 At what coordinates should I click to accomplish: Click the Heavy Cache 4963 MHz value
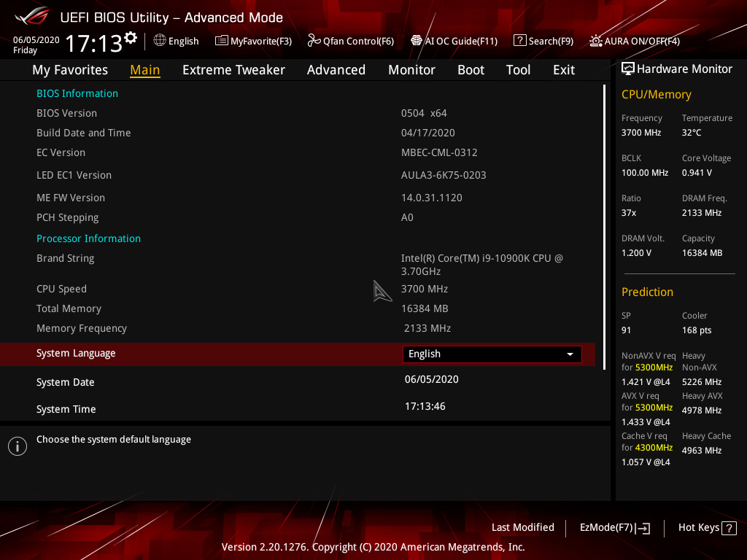click(x=702, y=451)
